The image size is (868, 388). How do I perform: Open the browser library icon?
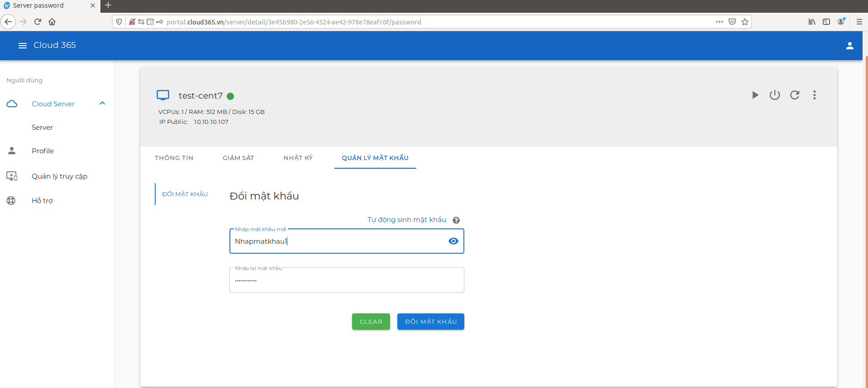(812, 22)
